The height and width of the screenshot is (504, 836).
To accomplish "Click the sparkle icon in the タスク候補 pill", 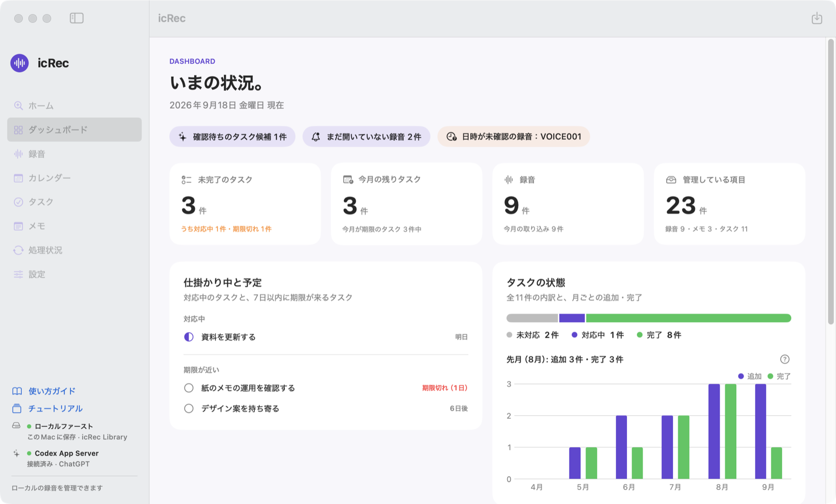I will click(x=182, y=137).
